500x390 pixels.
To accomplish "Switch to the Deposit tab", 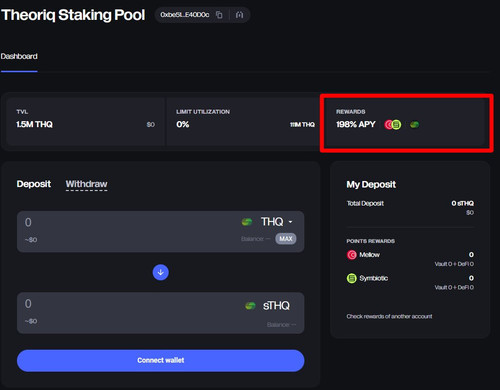I will click(34, 184).
